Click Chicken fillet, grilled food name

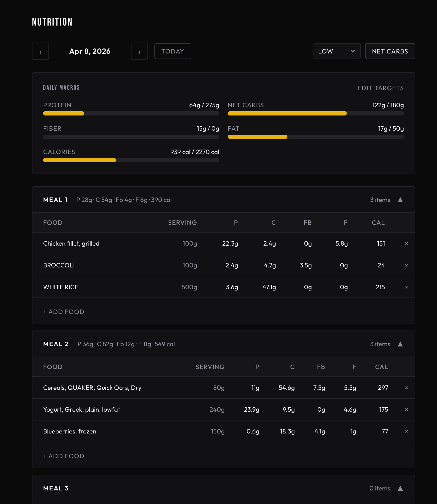coord(71,243)
